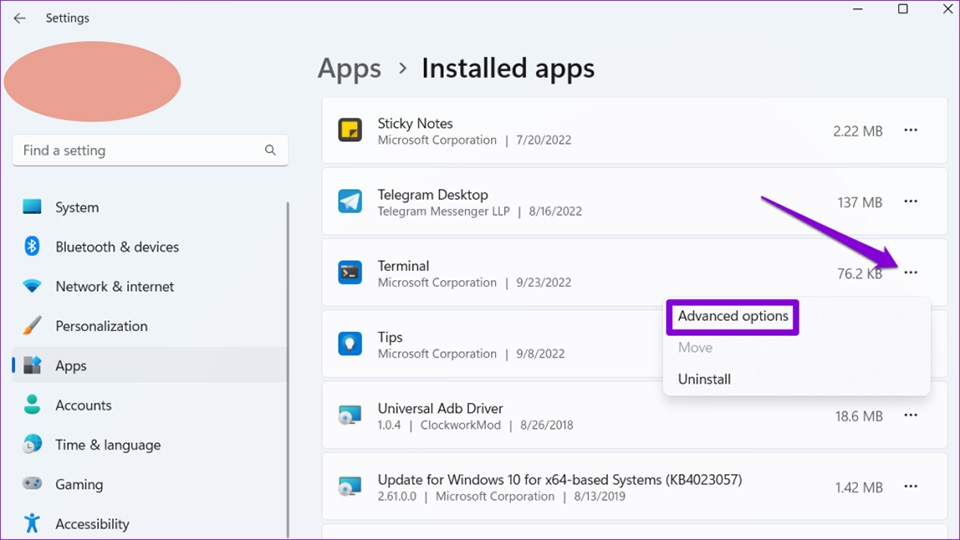The image size is (960, 540).
Task: Open more options for Windows 10 Update
Action: tap(910, 487)
